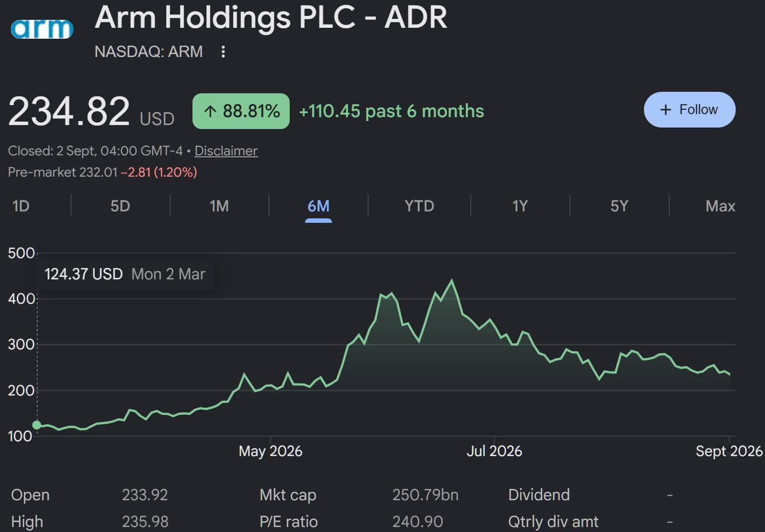Click the green 88.81% change badge
765x532 pixels.
pyautogui.click(x=241, y=111)
